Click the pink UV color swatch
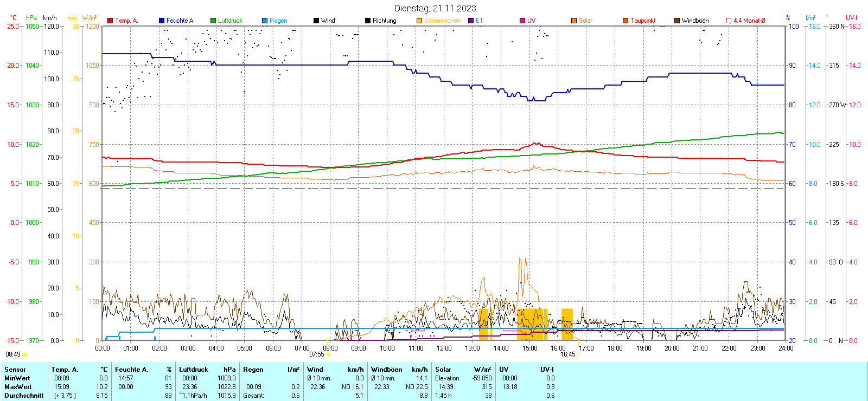 522,21
